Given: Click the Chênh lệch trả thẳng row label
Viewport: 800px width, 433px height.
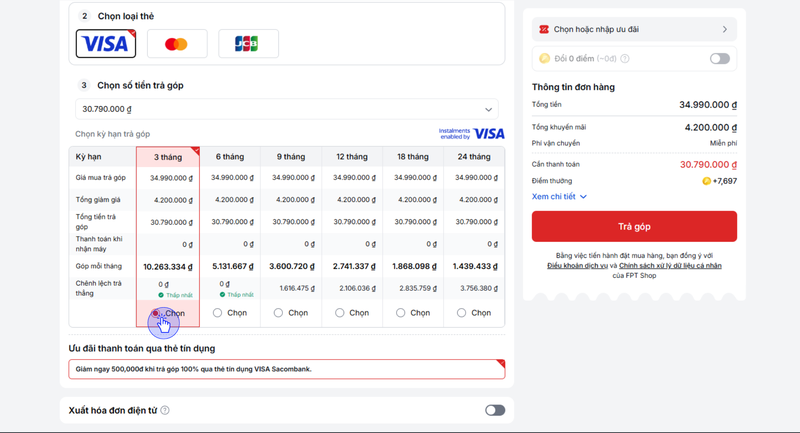Looking at the screenshot, I should click(x=98, y=288).
